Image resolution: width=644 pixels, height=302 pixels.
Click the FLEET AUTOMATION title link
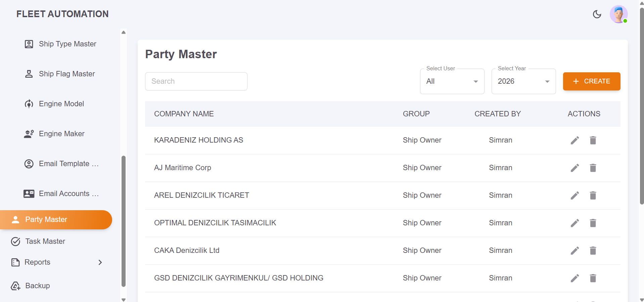pyautogui.click(x=62, y=14)
